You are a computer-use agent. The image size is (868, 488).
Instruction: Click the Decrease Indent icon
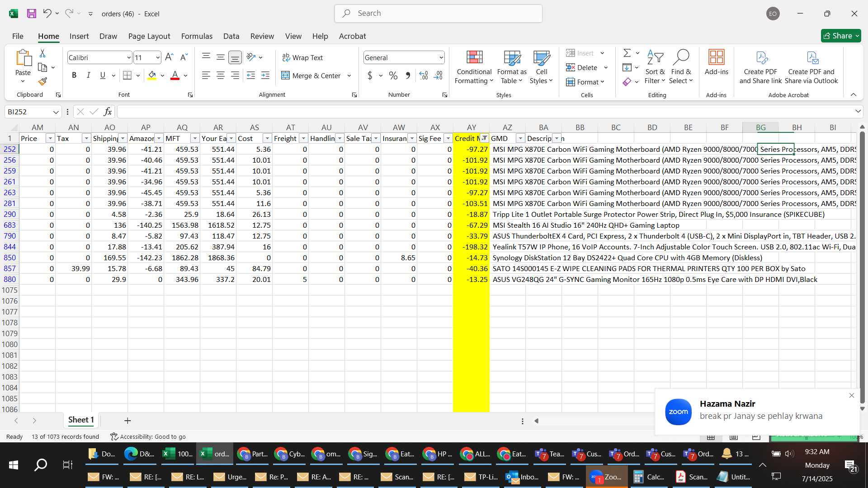[x=251, y=75]
